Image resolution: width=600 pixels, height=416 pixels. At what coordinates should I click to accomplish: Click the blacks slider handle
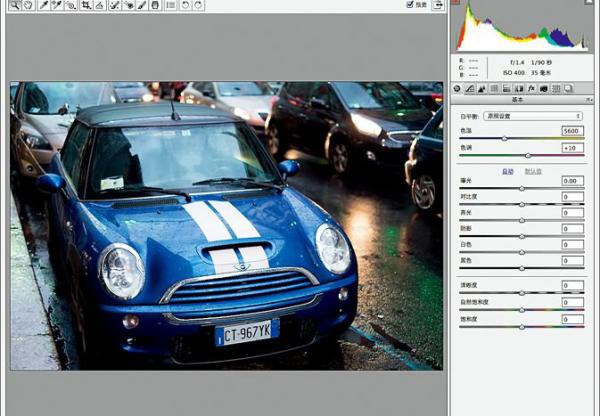tap(522, 268)
